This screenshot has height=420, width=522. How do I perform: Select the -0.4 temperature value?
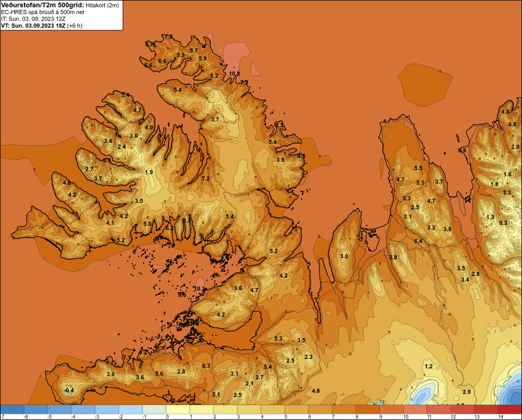tap(69, 390)
